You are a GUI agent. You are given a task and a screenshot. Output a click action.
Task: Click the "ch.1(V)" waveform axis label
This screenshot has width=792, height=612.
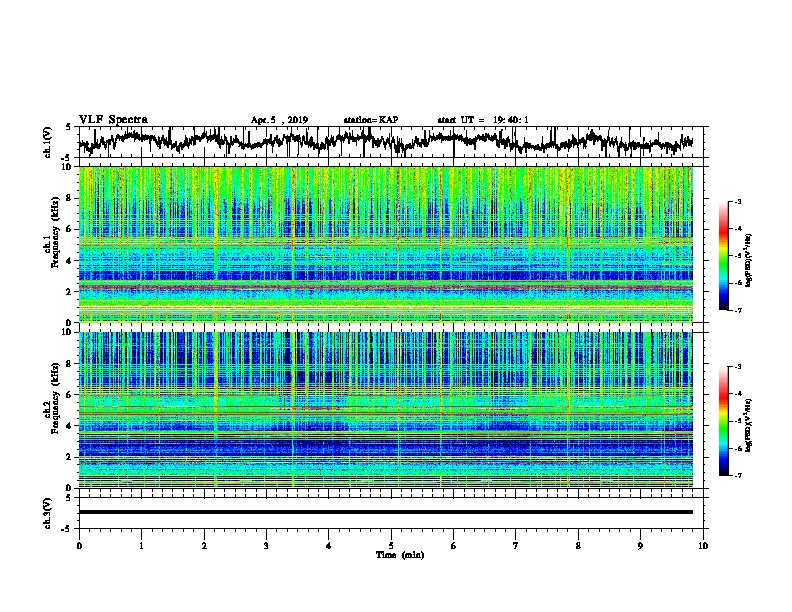48,142
